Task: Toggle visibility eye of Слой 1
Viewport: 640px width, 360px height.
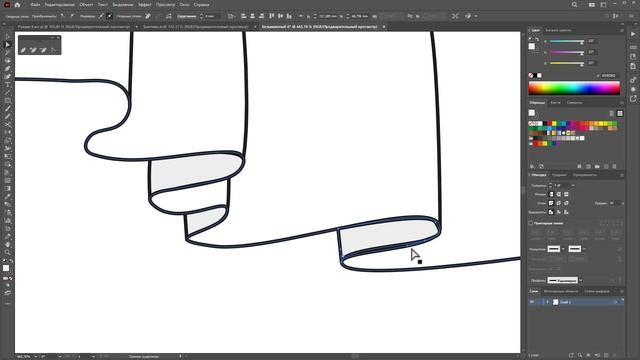Action: click(532, 302)
